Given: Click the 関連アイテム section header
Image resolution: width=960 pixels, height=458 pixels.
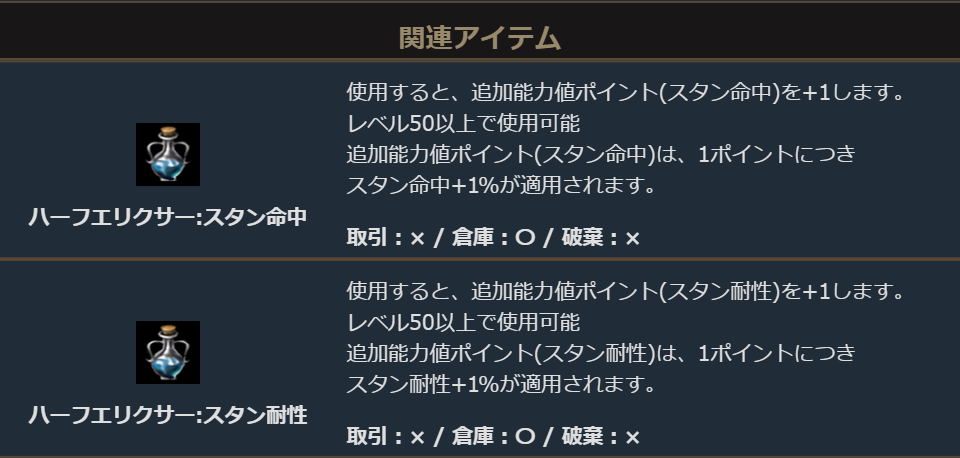Looking at the screenshot, I should pos(479,38).
